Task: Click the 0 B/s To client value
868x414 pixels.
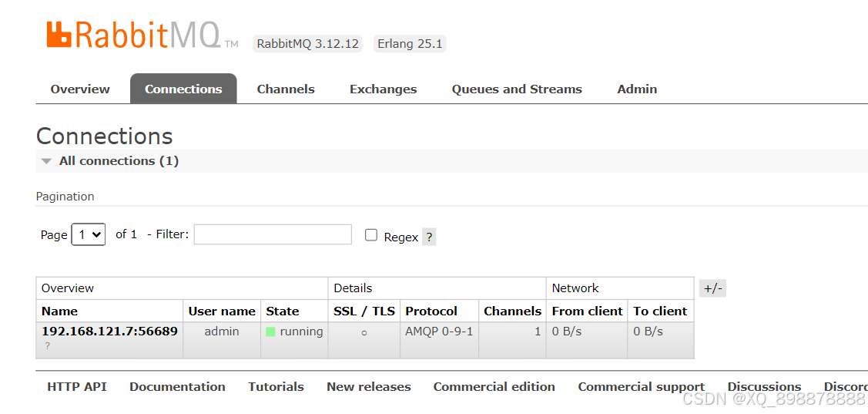Action: click(648, 332)
